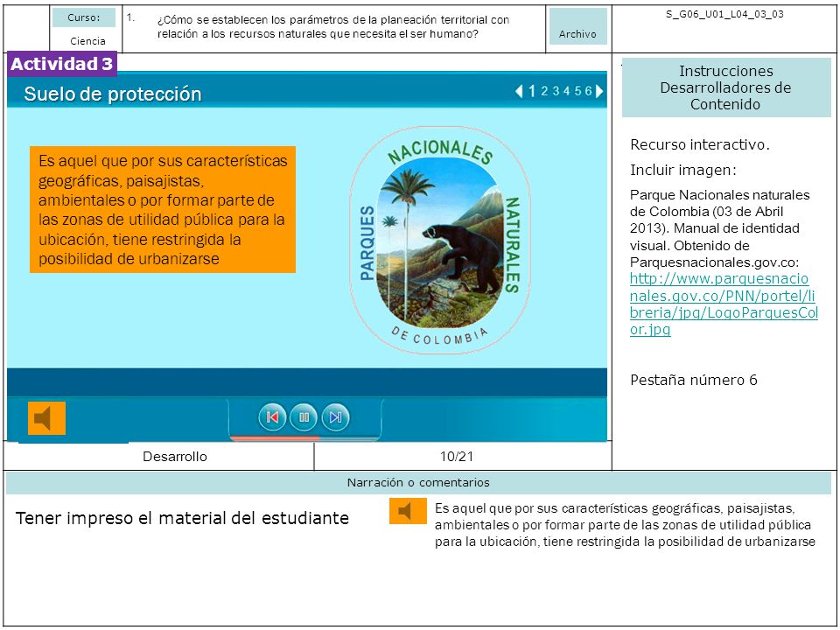Go to previous slide with the rewind button
This screenshot has height=630, width=840.
point(272,417)
